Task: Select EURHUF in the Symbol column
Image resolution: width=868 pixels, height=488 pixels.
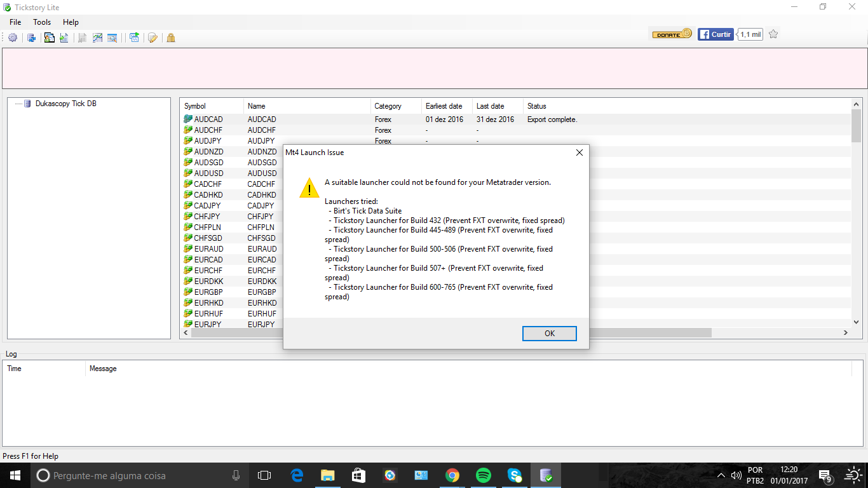Action: pos(208,314)
